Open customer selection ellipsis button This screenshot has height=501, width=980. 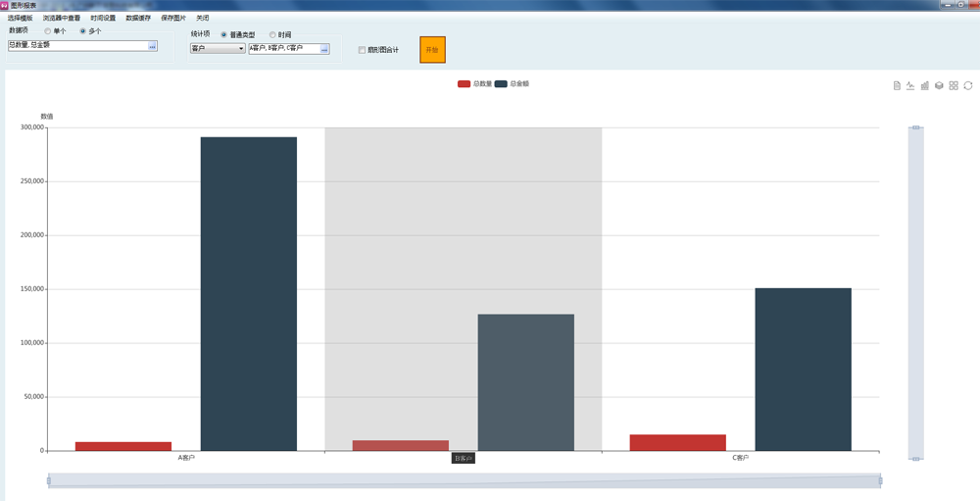tap(324, 49)
